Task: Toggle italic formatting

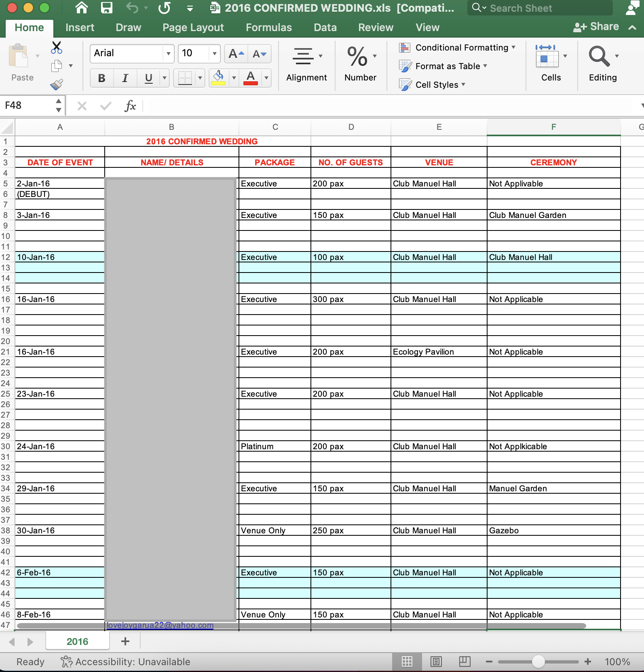Action: 125,78
